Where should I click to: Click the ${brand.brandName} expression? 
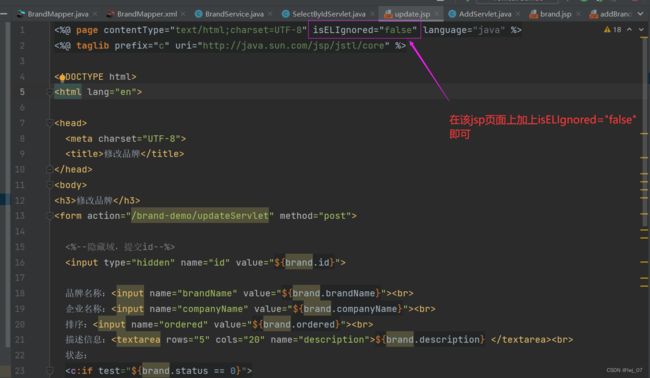(x=331, y=293)
